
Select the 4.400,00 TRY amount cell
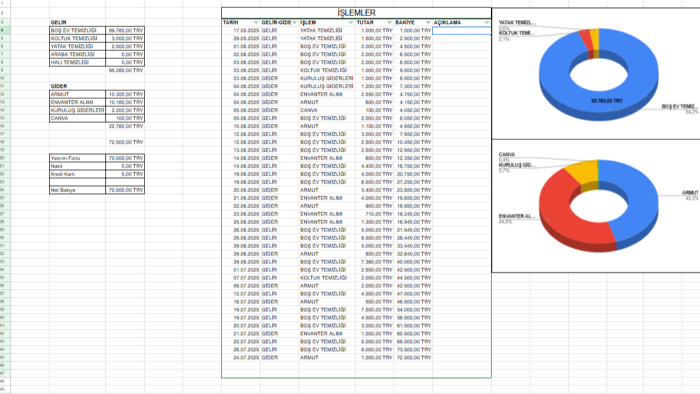[x=375, y=166]
